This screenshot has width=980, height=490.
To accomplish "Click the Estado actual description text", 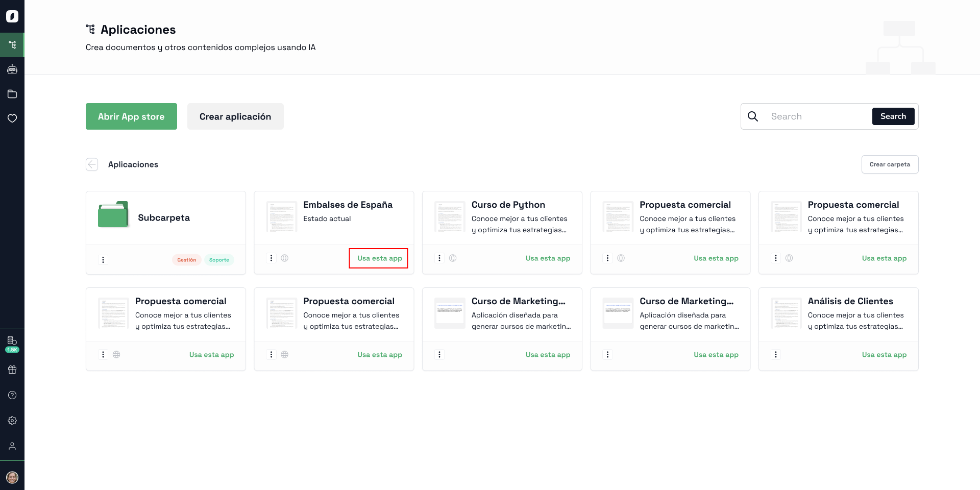I will pos(327,218).
